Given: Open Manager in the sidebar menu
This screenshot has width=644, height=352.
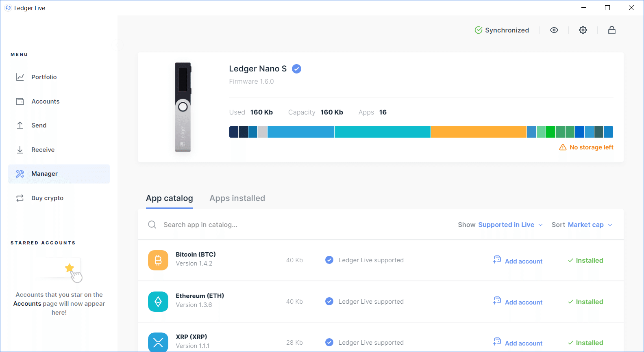Looking at the screenshot, I should click(x=59, y=174).
